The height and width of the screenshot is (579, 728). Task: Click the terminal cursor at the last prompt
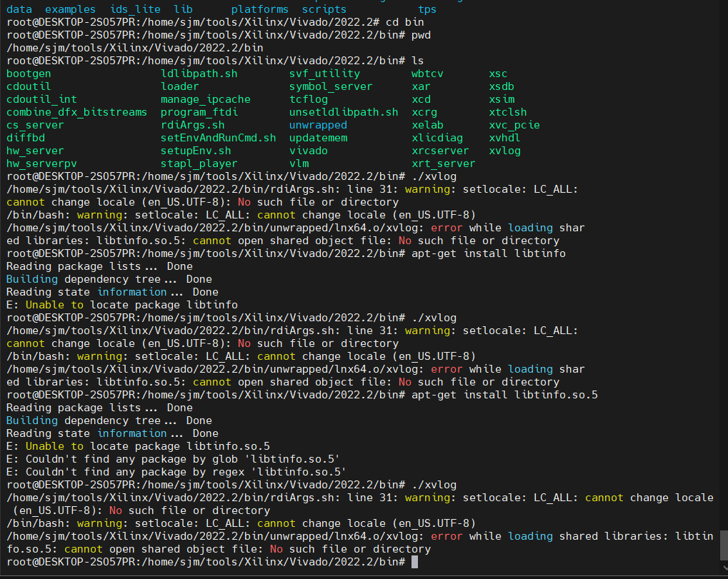pyautogui.click(x=414, y=563)
